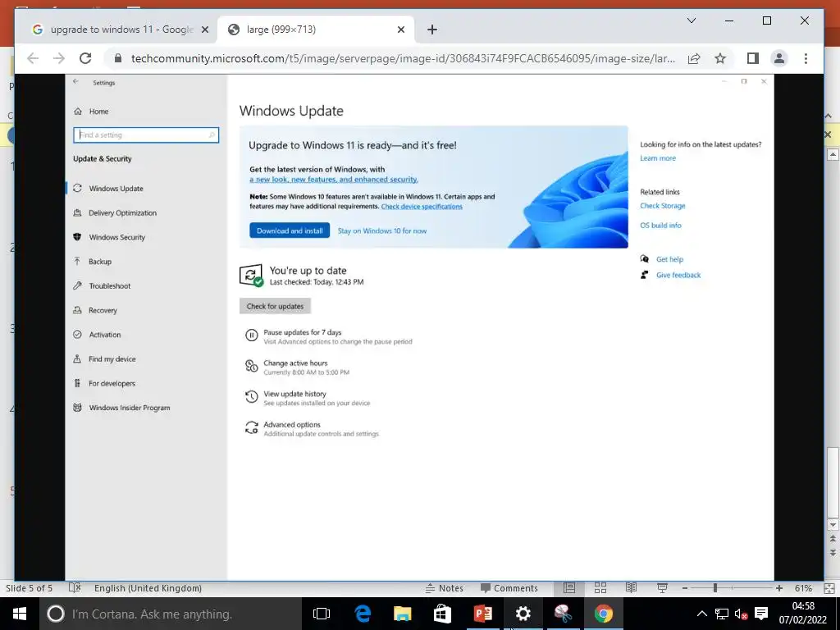
Task: Select Delivery Optimization in Settings sidebar image
Action: pos(123,212)
